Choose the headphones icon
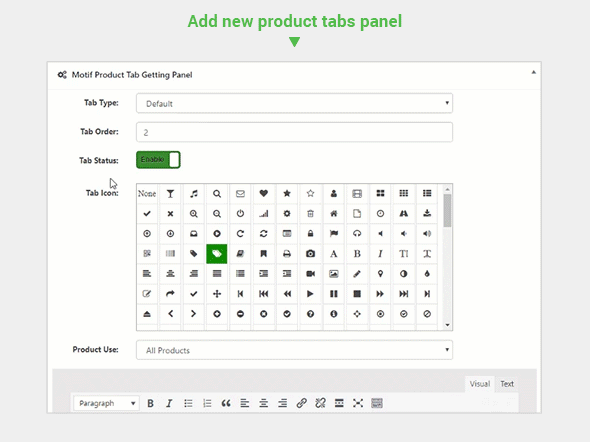590x442 pixels. (357, 234)
